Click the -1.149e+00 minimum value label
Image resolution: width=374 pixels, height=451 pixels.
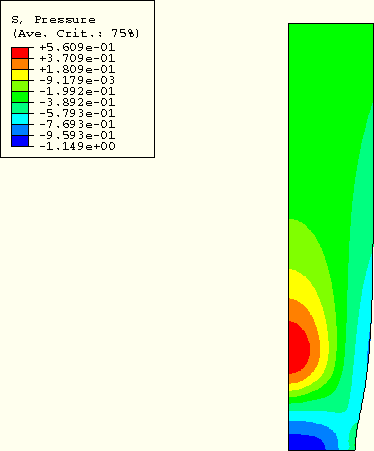77,146
